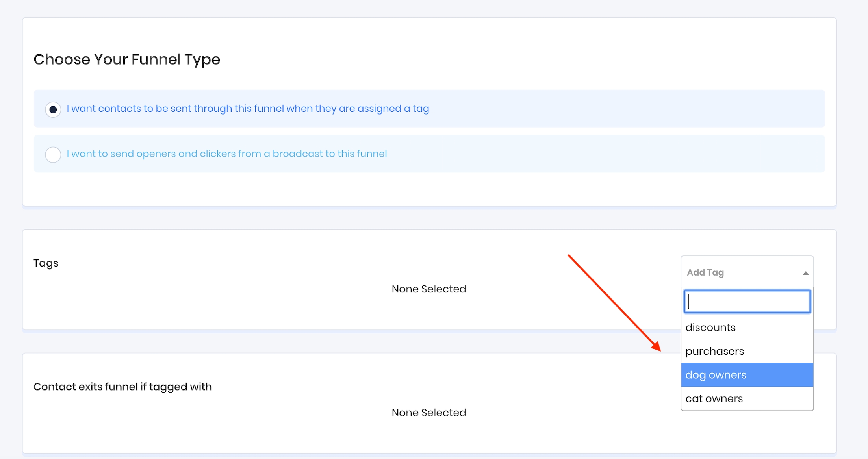Click 'None Selected' in the Tags section

pos(428,289)
